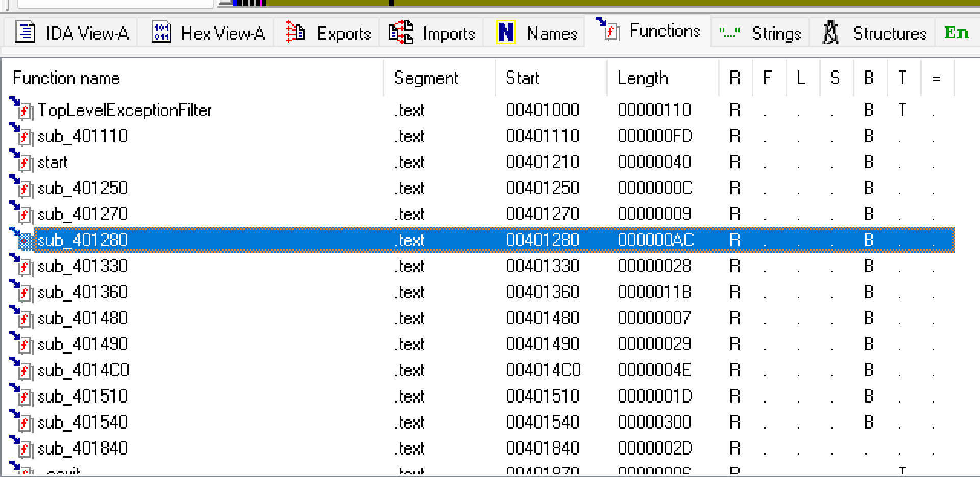Select function sub_401250
The image size is (980, 477).
pyautogui.click(x=83, y=188)
